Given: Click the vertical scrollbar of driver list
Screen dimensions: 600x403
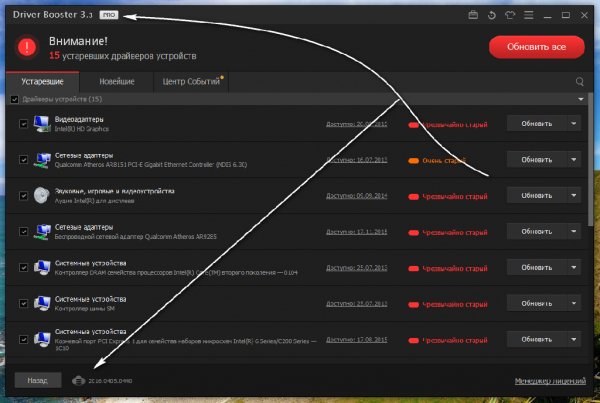Looking at the screenshot, I should tap(591, 159).
